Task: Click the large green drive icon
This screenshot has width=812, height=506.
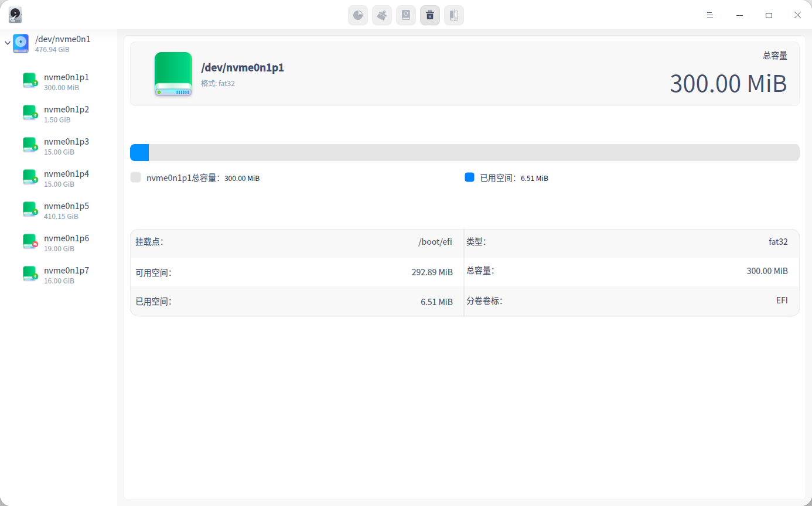Action: (x=173, y=74)
